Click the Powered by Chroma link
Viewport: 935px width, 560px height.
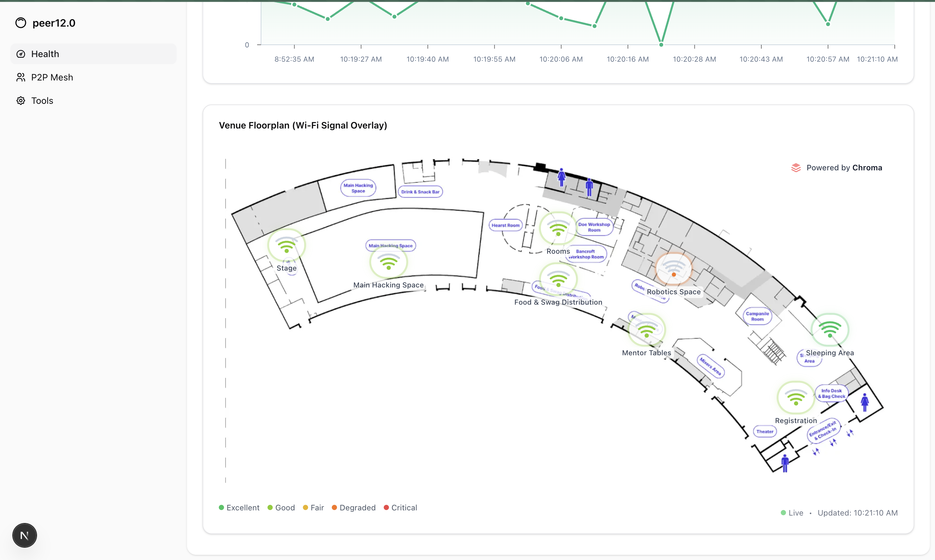(x=837, y=167)
